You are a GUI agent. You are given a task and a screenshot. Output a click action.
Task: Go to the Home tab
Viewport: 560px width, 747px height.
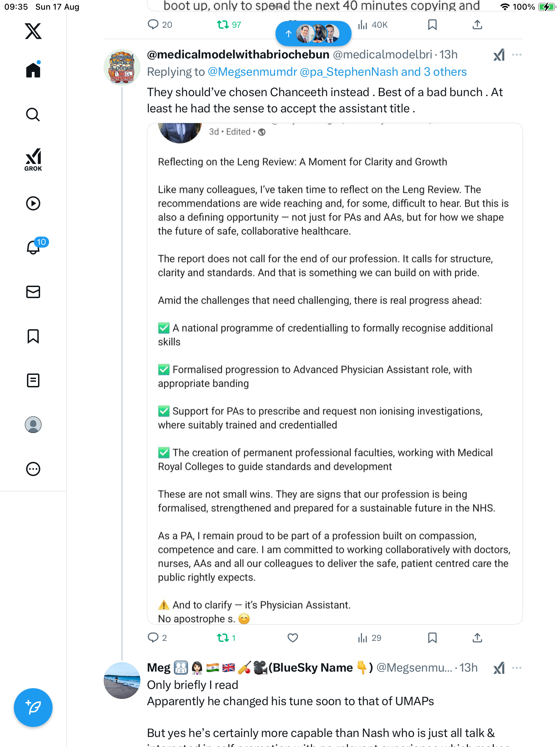[33, 71]
